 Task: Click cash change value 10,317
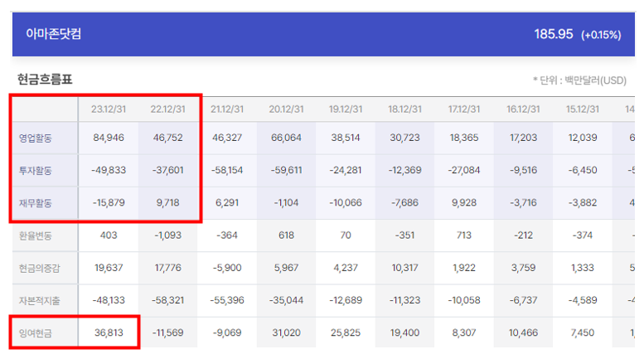405,268
